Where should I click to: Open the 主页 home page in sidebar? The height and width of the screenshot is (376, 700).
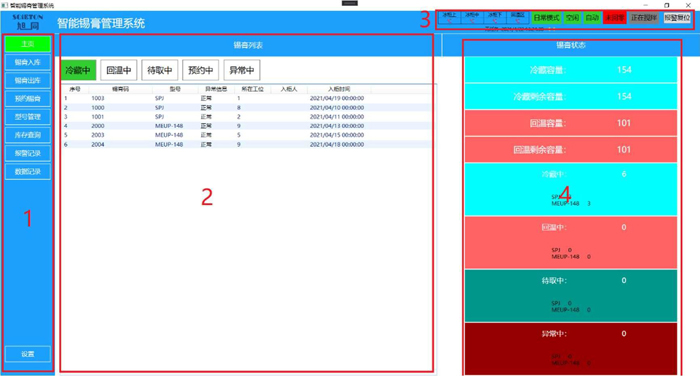click(28, 44)
